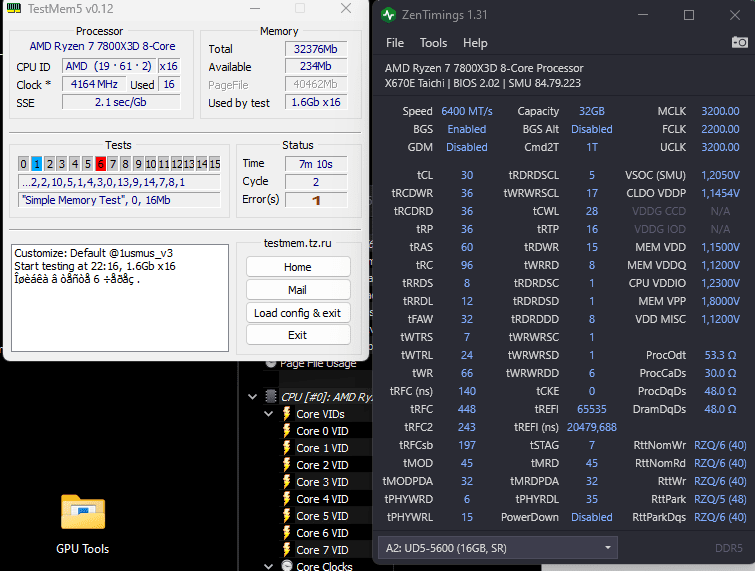Collapse the Core VIDs tree group
Image resolution: width=755 pixels, height=571 pixels.
tap(269, 414)
